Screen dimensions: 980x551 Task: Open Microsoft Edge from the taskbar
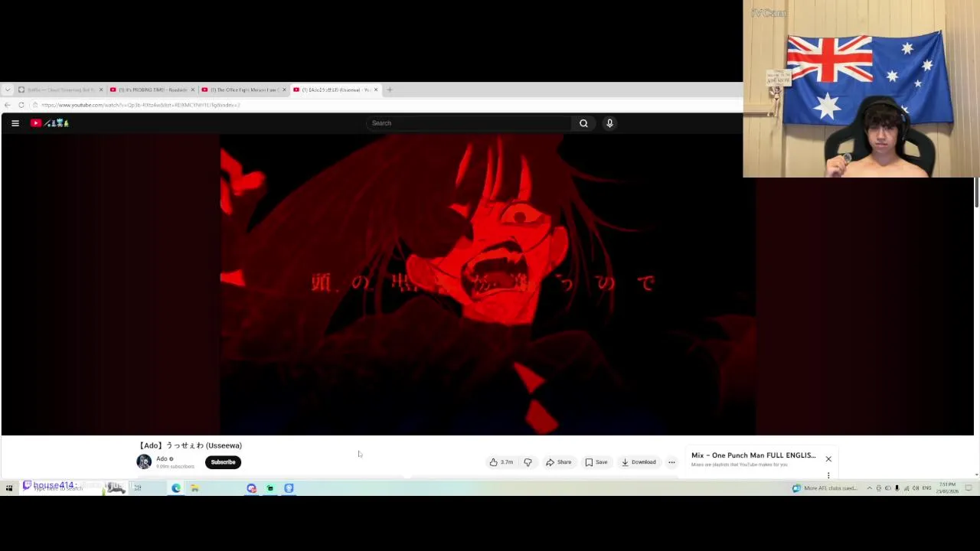(x=176, y=487)
